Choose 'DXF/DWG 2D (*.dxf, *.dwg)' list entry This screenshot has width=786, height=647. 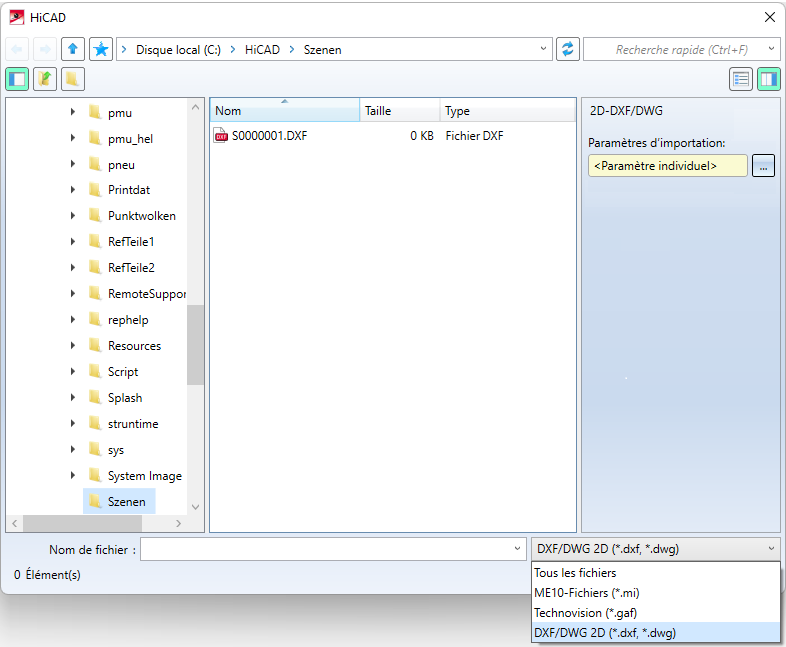point(656,632)
